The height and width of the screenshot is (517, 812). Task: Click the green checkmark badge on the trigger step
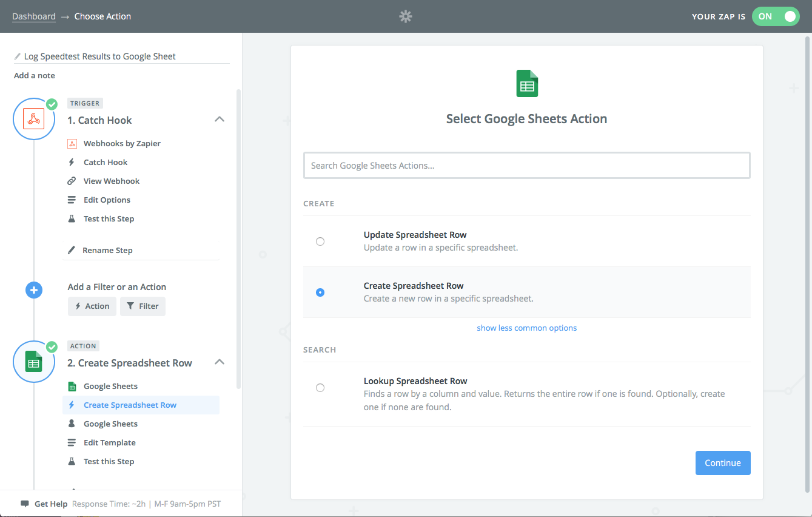[x=52, y=104]
